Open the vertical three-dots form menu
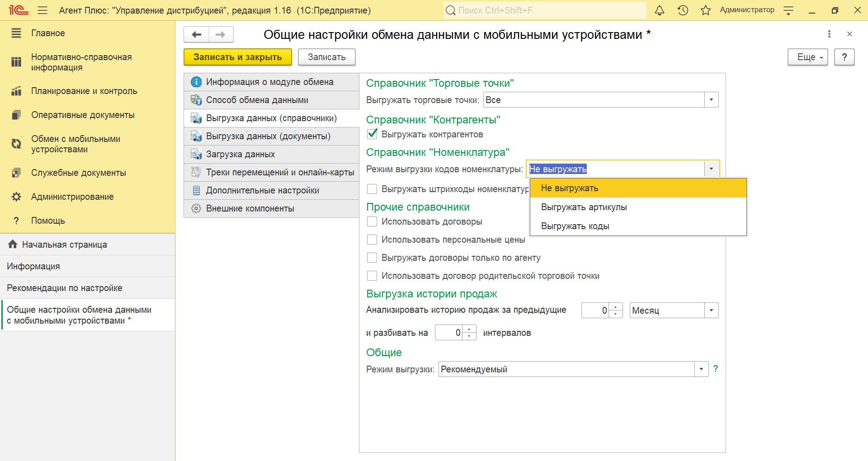 tap(829, 34)
